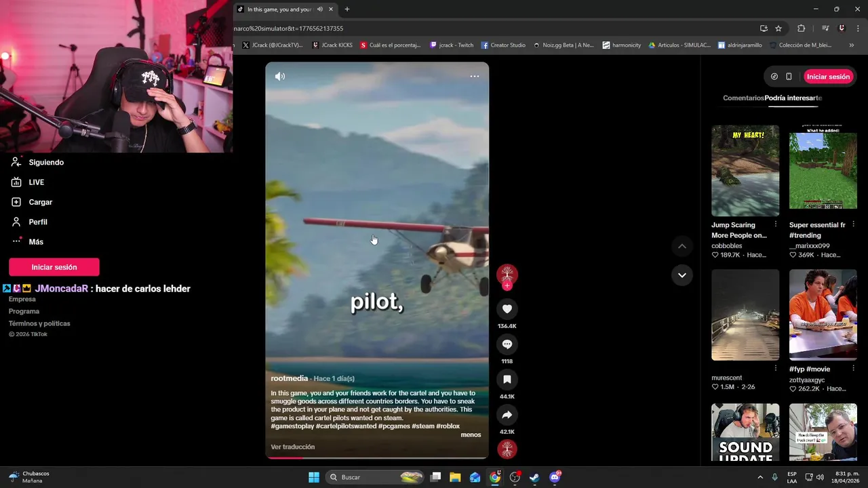Click the pink Iniciar sesión button top right

point(828,77)
